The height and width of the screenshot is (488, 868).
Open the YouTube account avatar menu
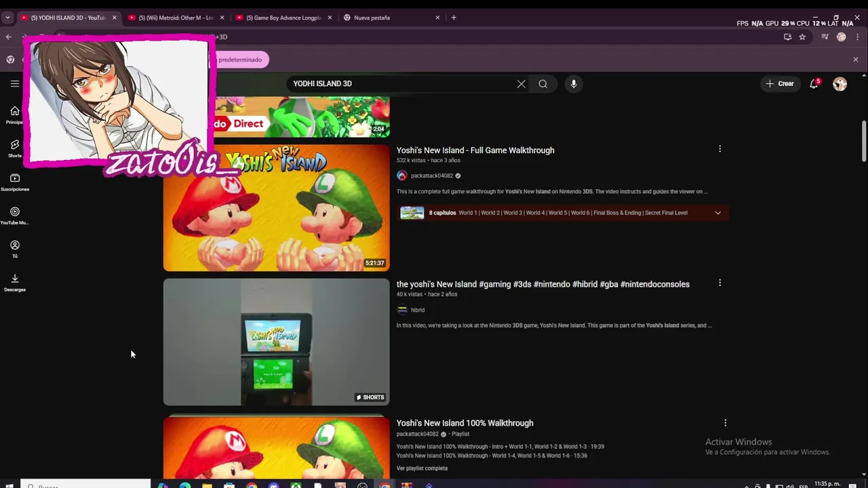point(840,84)
